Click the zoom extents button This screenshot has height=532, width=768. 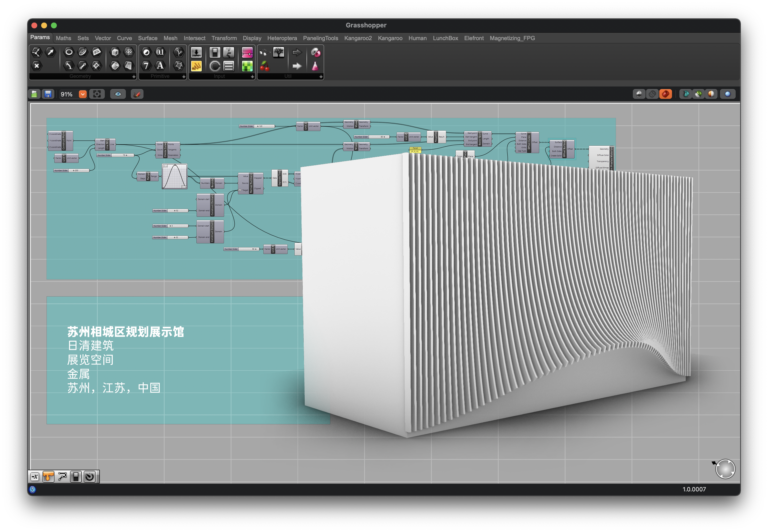97,94
